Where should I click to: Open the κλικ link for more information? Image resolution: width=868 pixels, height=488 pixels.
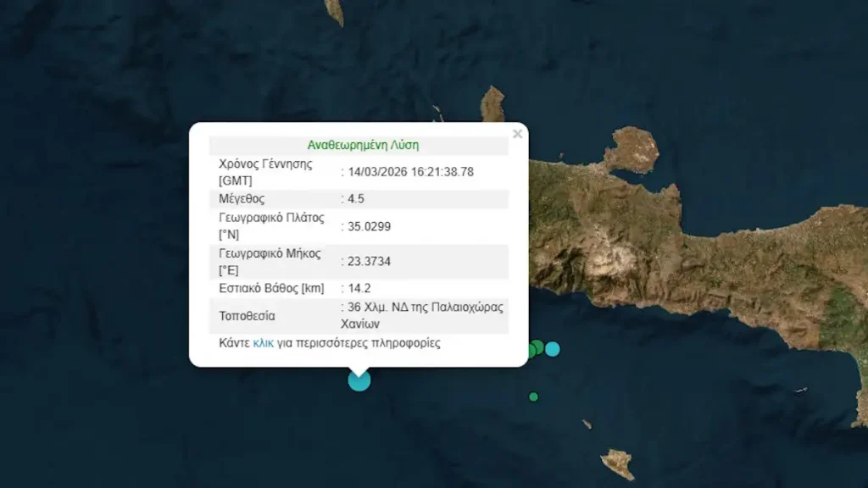tap(264, 344)
